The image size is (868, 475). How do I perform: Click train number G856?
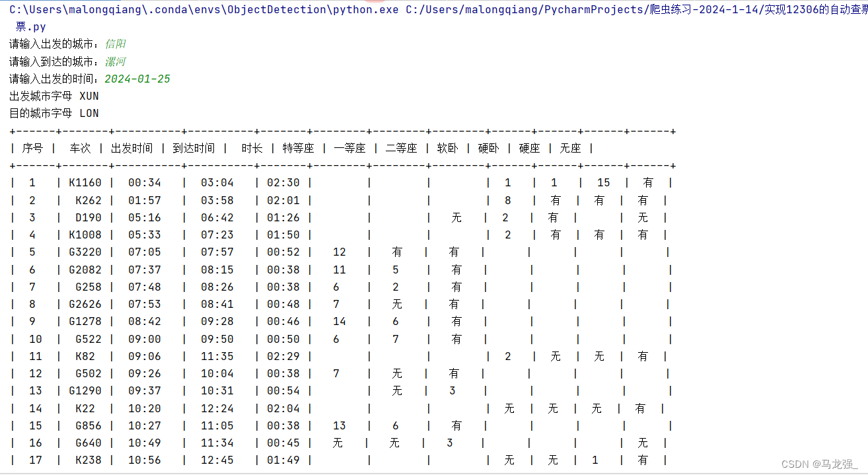(x=89, y=425)
